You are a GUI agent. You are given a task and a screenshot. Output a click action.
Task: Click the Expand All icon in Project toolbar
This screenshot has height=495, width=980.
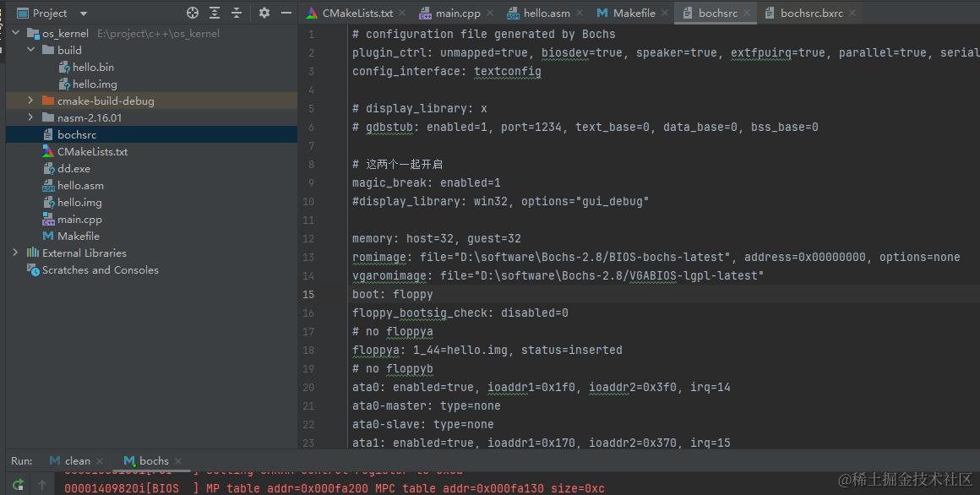(213, 13)
